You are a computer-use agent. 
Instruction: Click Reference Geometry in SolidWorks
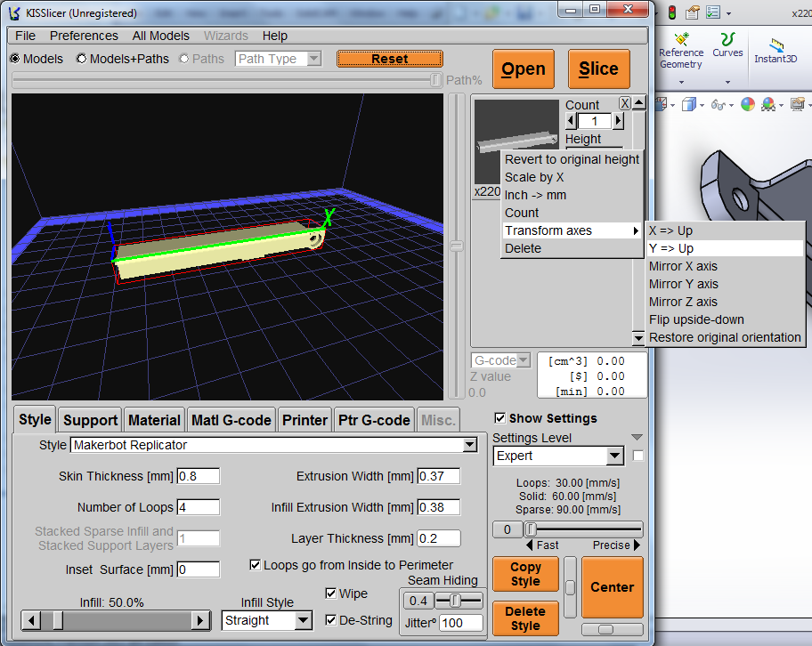point(681,52)
